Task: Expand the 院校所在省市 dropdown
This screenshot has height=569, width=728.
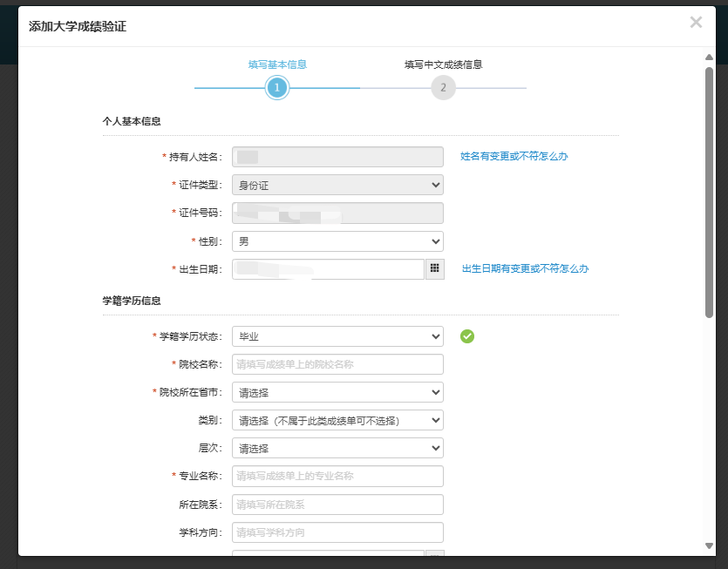Action: click(337, 392)
